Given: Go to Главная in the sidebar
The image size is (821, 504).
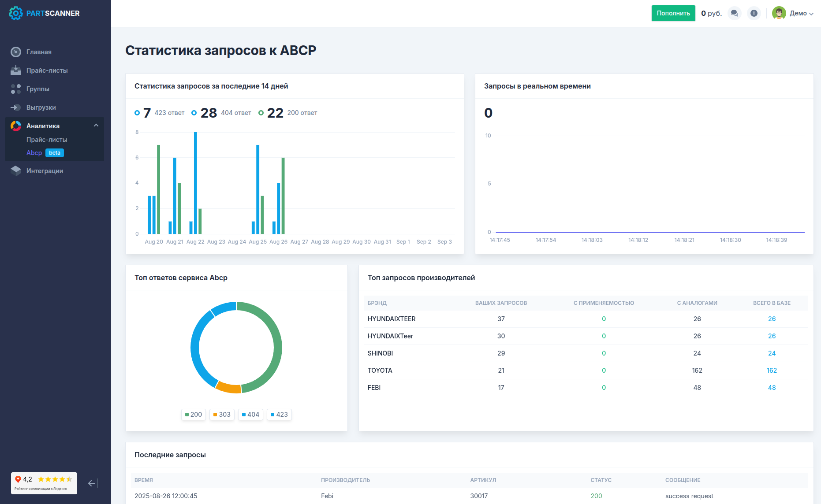Looking at the screenshot, I should tap(39, 52).
